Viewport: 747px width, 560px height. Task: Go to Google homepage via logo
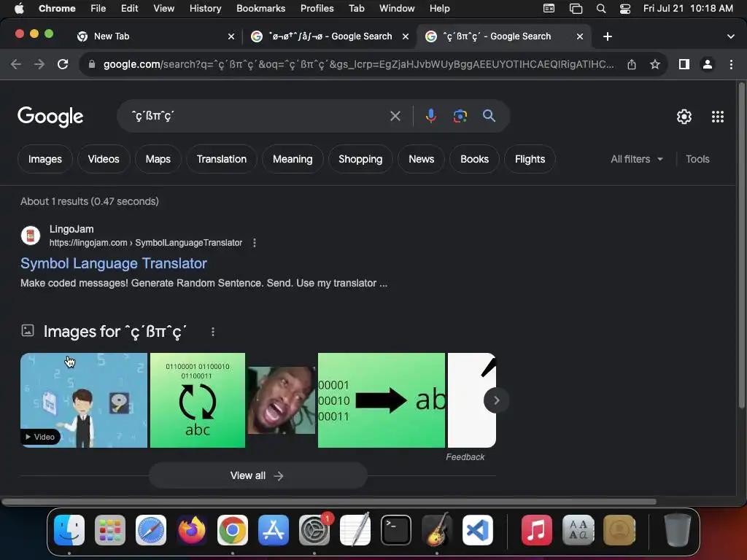click(x=50, y=117)
